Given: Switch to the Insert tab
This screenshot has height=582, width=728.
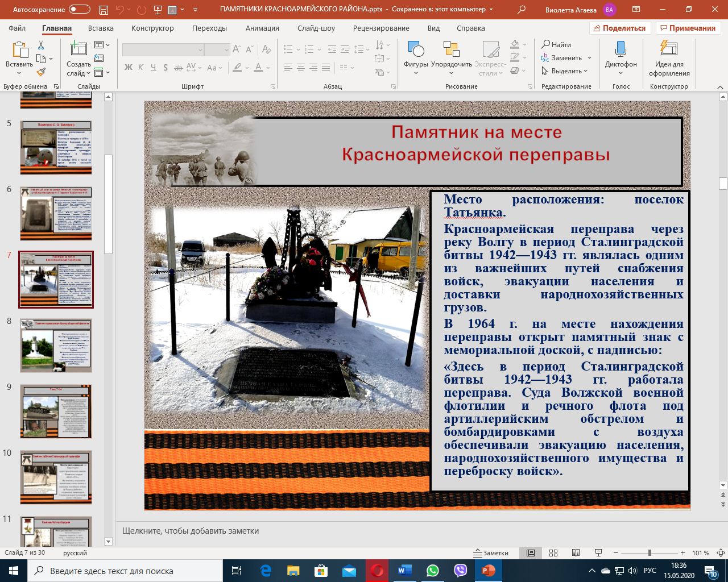Looking at the screenshot, I should pos(101,28).
